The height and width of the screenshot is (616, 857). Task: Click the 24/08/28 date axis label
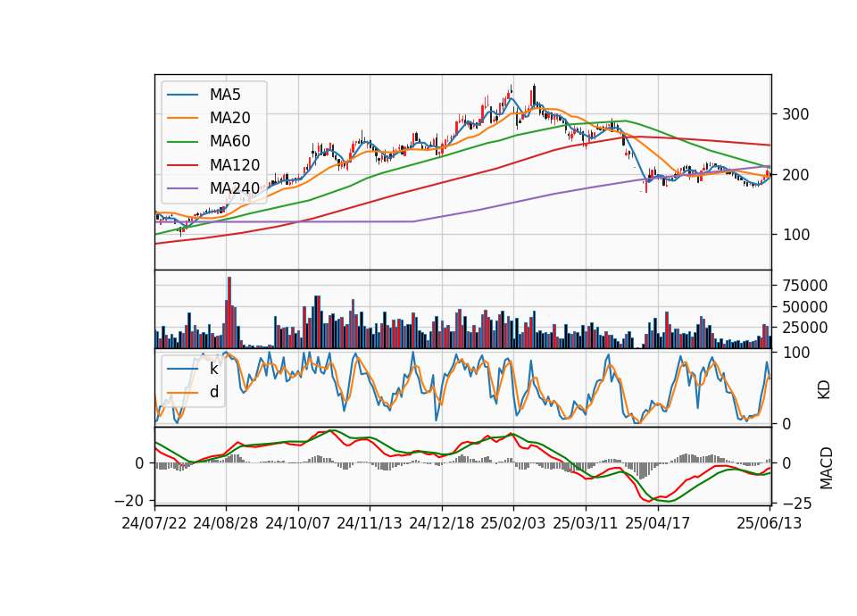coord(226,523)
